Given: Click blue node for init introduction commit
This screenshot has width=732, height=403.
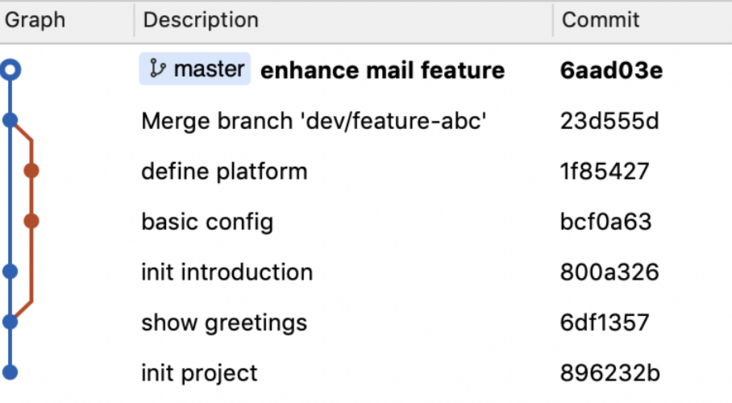Looking at the screenshot, I should (11, 271).
